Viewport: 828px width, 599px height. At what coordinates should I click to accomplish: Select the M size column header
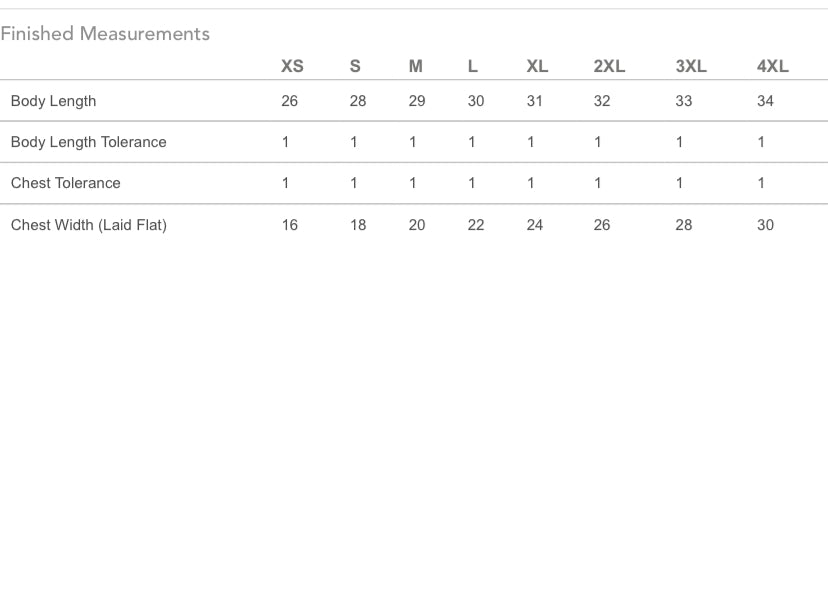click(x=416, y=66)
